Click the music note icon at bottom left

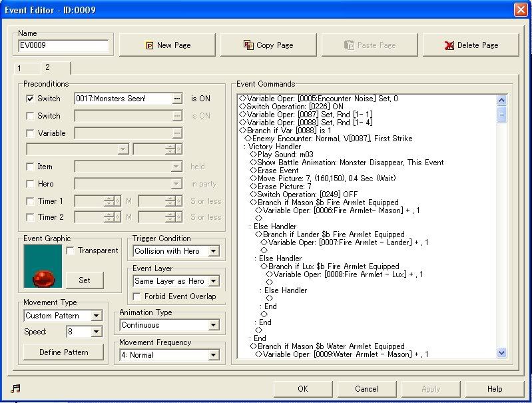pyautogui.click(x=16, y=389)
